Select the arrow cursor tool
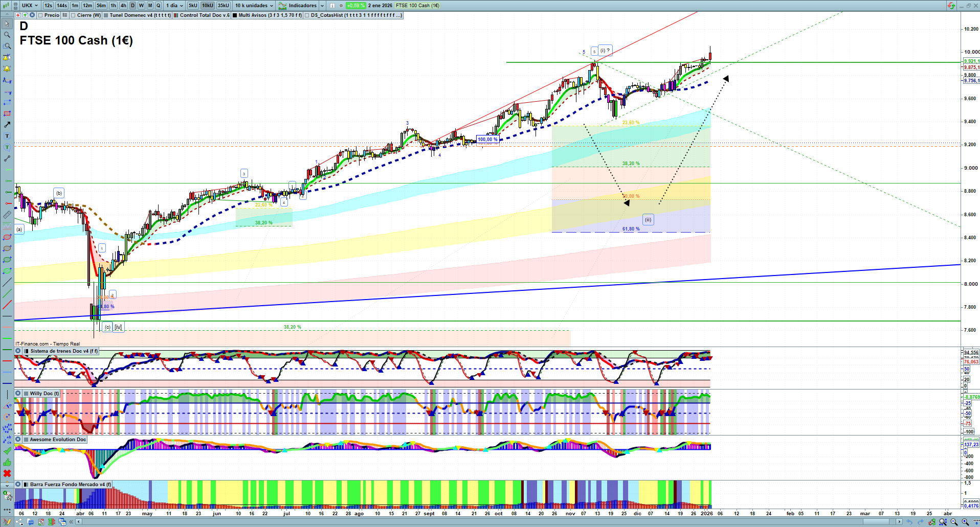The height and width of the screenshot is (527, 980). click(x=7, y=24)
